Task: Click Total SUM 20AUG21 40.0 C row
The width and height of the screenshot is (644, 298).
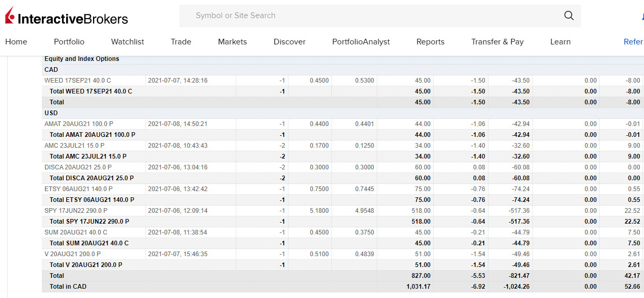Action: 343,243
